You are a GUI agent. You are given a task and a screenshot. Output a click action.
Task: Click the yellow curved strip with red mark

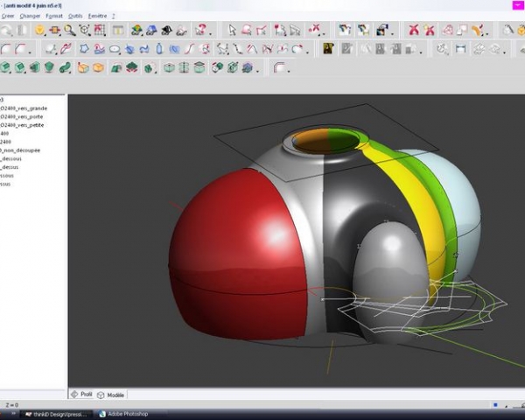pyautogui.click(x=478, y=30)
